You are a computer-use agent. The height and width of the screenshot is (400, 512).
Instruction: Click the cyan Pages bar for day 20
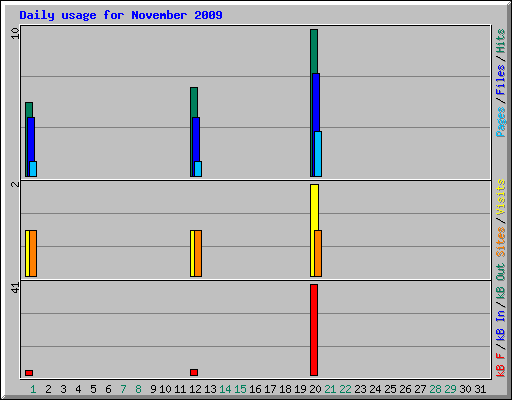(318, 154)
